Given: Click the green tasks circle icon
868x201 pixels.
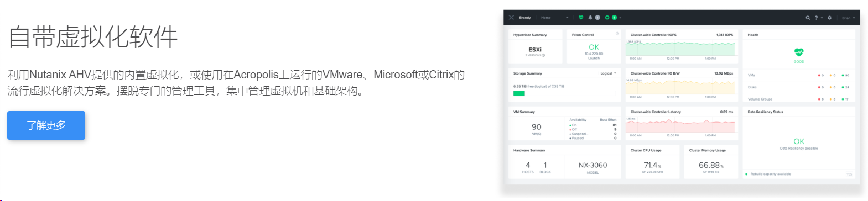Looking at the screenshot, I should (x=607, y=18).
